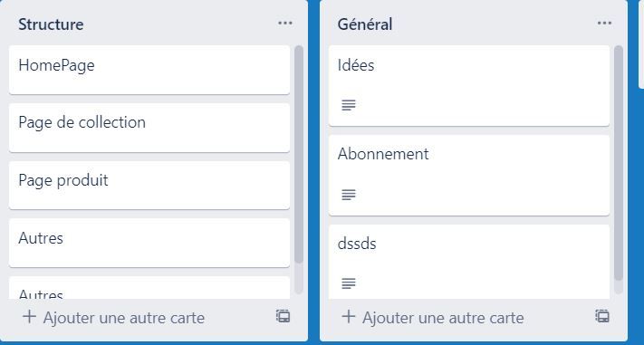Click plus icon in Général list footer
The width and height of the screenshot is (644, 345).
pyautogui.click(x=349, y=317)
